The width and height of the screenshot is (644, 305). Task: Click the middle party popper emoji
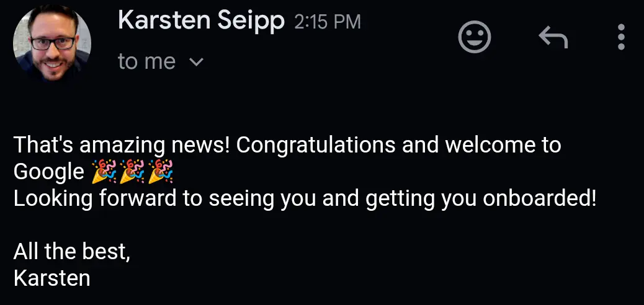pyautogui.click(x=132, y=172)
